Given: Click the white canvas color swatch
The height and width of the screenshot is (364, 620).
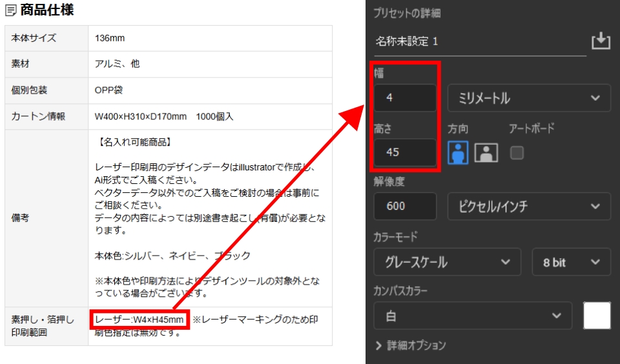Looking at the screenshot, I should [597, 316].
